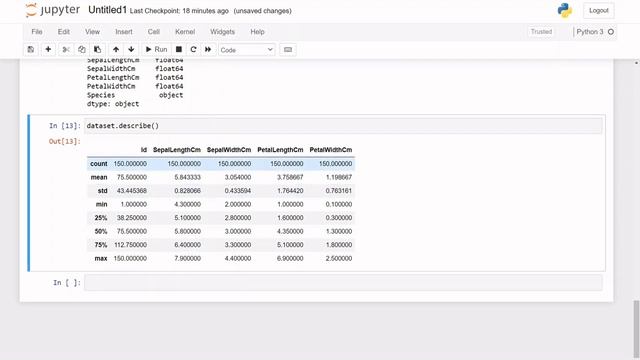Image resolution: width=640 pixels, height=360 pixels.
Task: Click the min row label
Action: point(102,204)
